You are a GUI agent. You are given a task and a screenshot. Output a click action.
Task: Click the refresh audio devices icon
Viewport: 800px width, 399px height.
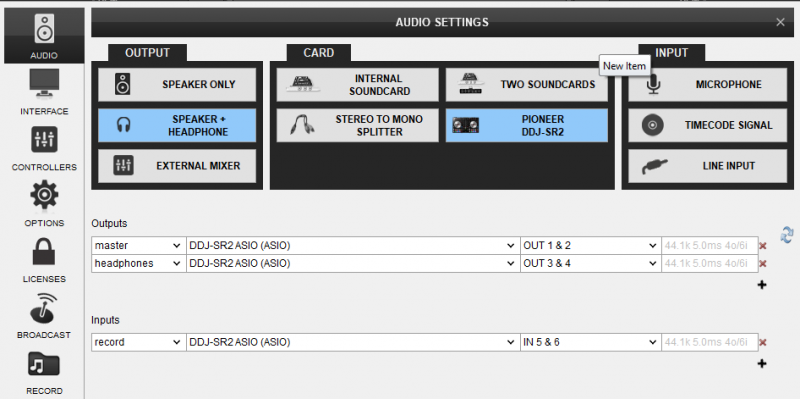[787, 235]
